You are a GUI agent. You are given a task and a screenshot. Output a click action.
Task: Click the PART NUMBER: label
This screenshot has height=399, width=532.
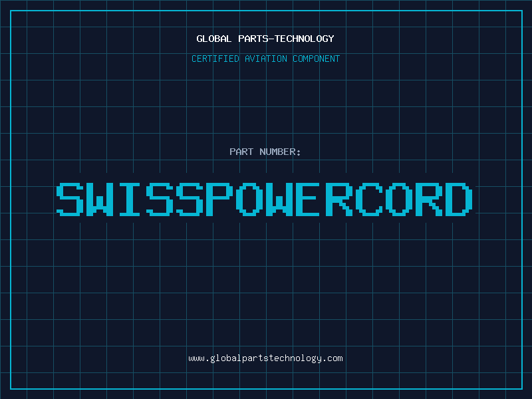coord(265,152)
